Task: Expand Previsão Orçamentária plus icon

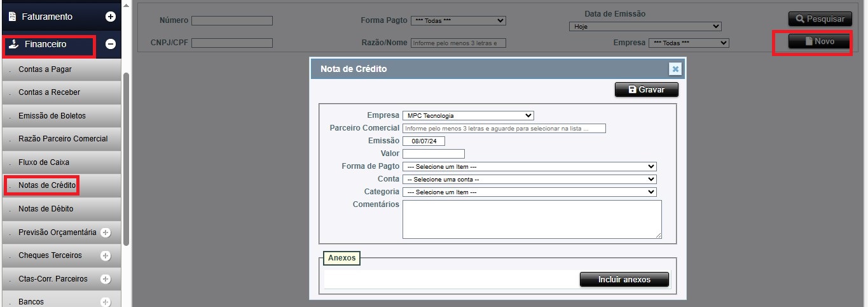Action: coord(106,232)
